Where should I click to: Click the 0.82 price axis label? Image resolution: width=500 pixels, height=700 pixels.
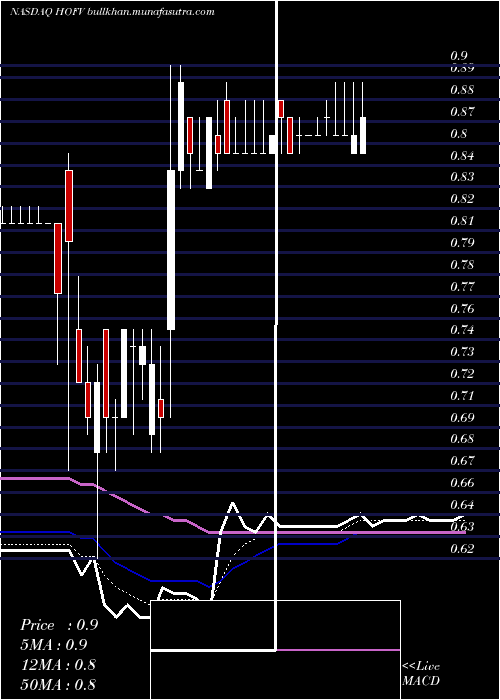[x=462, y=199]
